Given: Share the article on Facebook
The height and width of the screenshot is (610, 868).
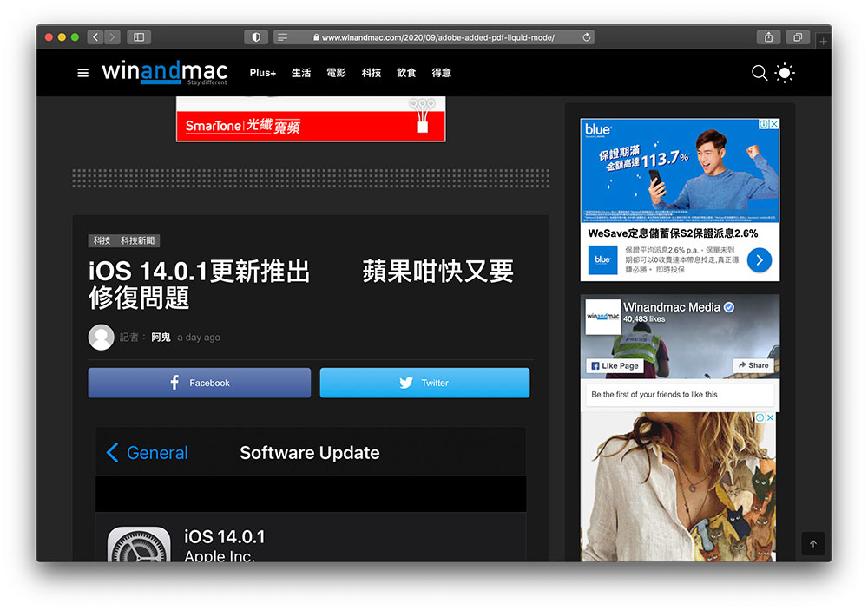Looking at the screenshot, I should coord(199,383).
